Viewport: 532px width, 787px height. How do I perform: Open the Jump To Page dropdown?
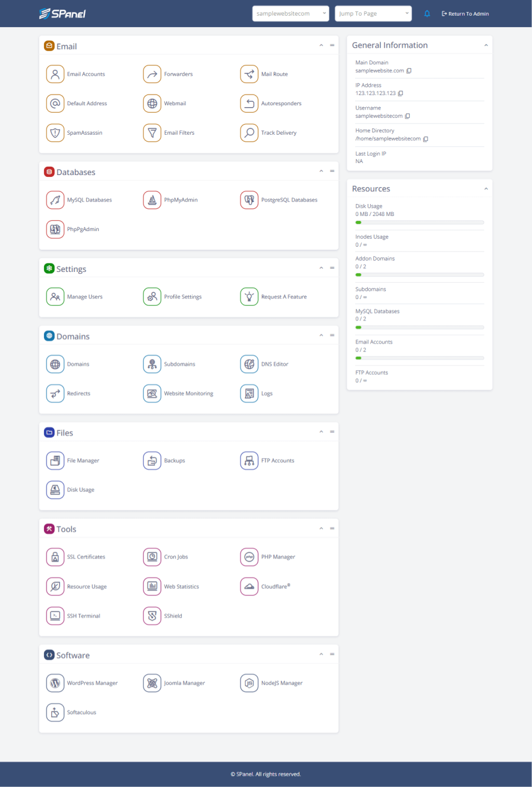(373, 13)
